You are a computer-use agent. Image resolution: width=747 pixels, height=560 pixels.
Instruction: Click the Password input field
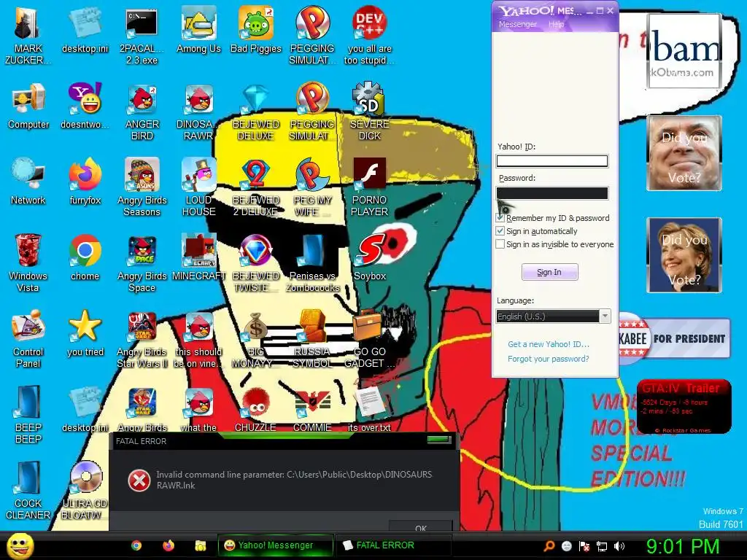[552, 192]
